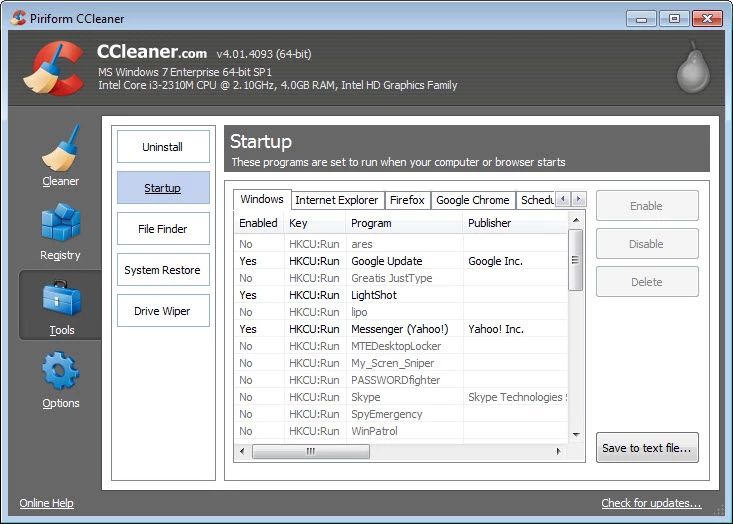
Task: Select the Tools toolbox icon
Action: [x=60, y=299]
